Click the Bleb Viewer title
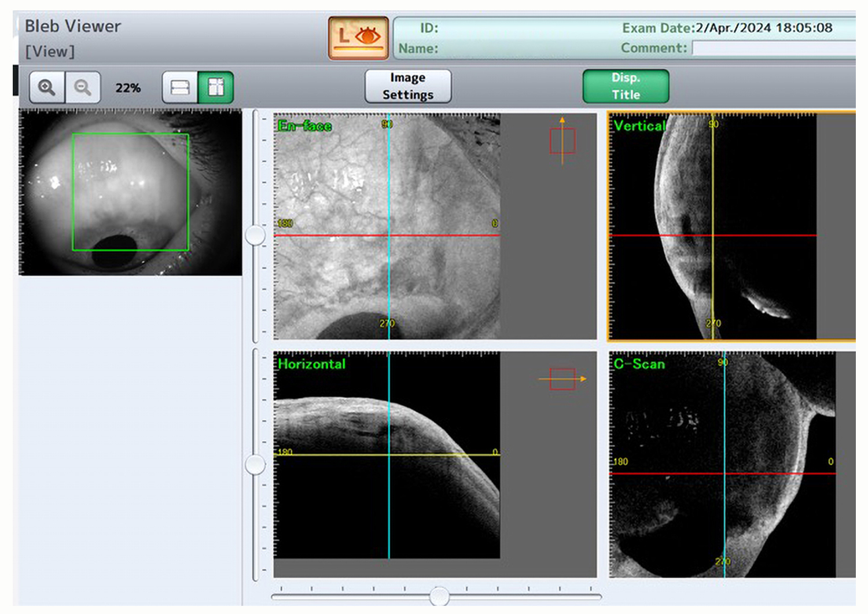The height and width of the screenshot is (614, 868). [73, 26]
